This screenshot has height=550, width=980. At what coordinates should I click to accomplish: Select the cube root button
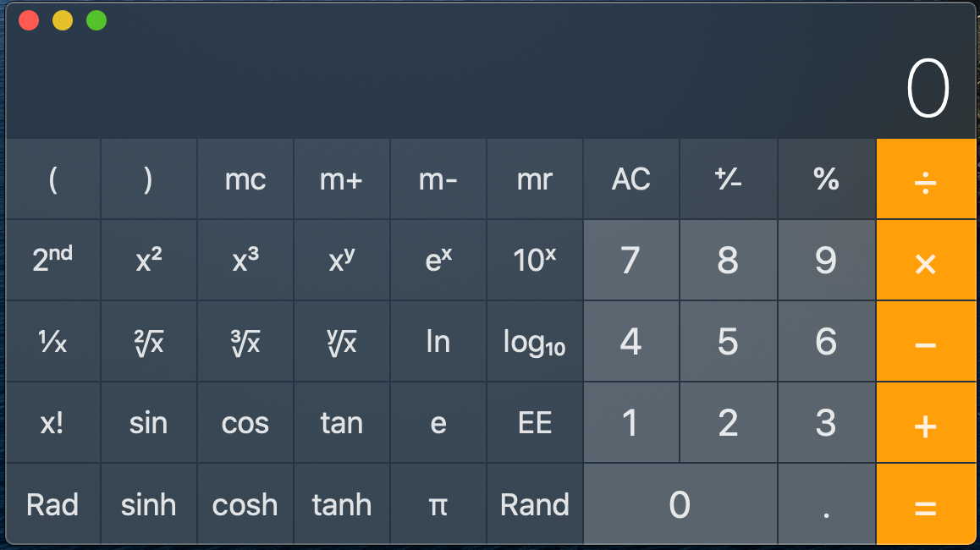point(245,342)
